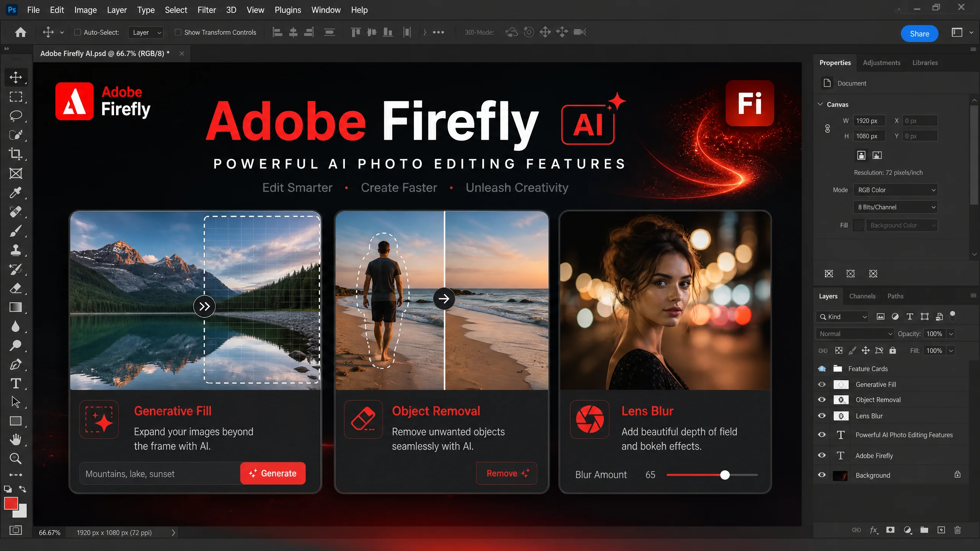The height and width of the screenshot is (551, 980).
Task: Toggle visibility of Feature Cards group
Action: [x=822, y=368]
